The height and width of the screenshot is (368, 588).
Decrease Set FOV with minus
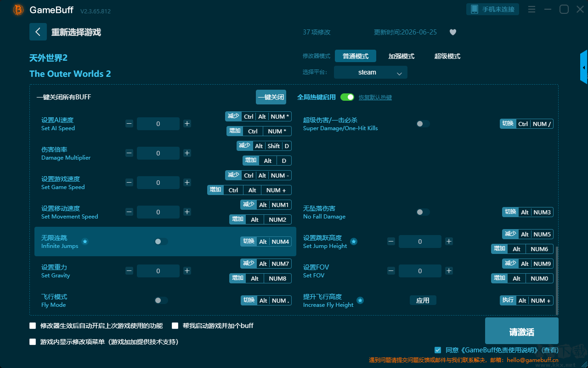[x=391, y=271]
